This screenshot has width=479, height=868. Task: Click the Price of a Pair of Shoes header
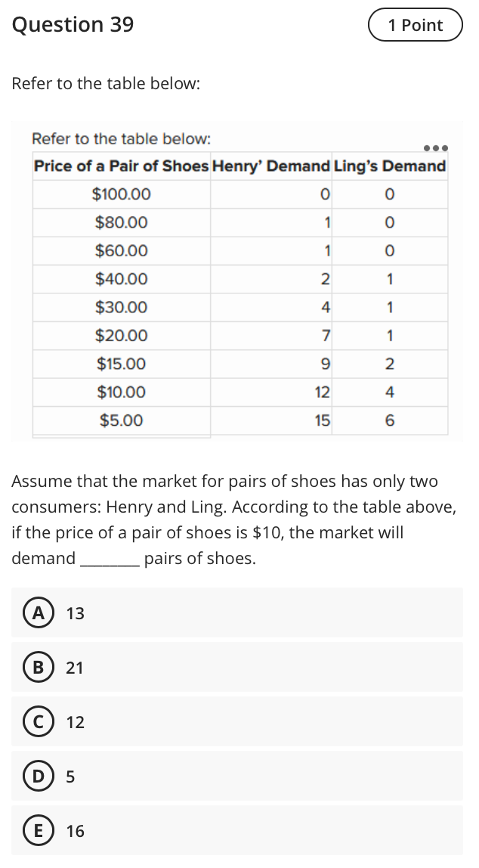pos(122,166)
